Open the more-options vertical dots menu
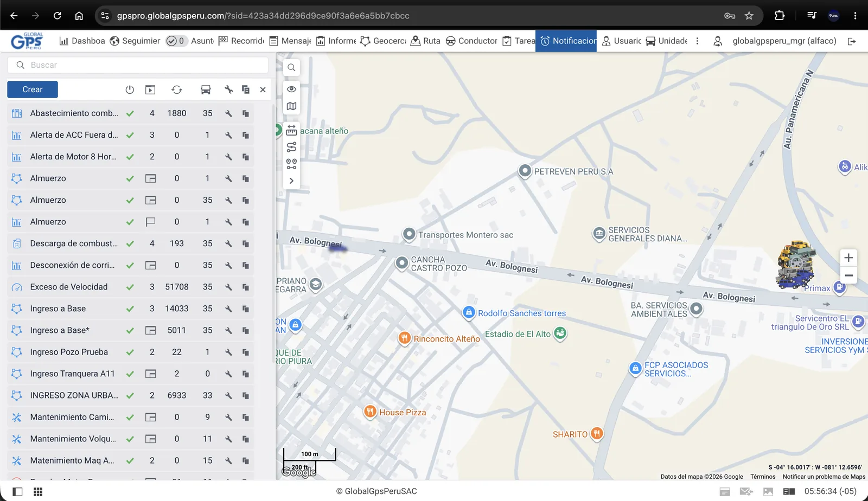 pyautogui.click(x=697, y=41)
